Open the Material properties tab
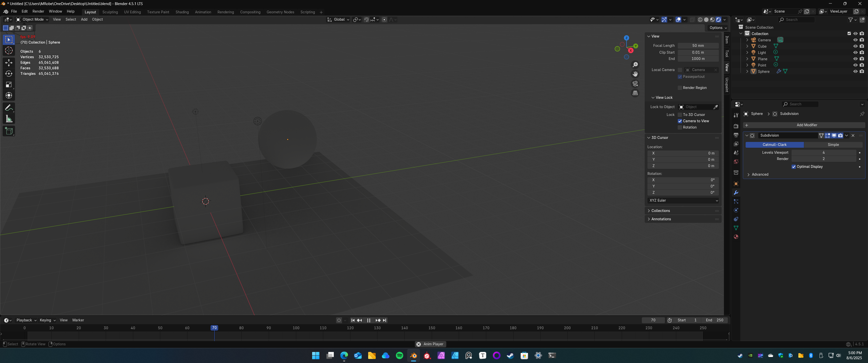The height and width of the screenshot is (363, 868). click(x=736, y=237)
